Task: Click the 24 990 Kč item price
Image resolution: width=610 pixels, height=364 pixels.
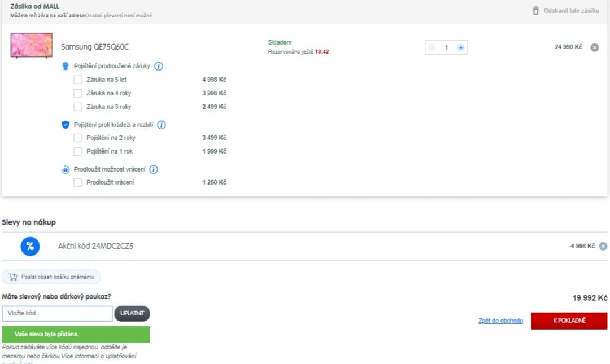Action: point(568,47)
